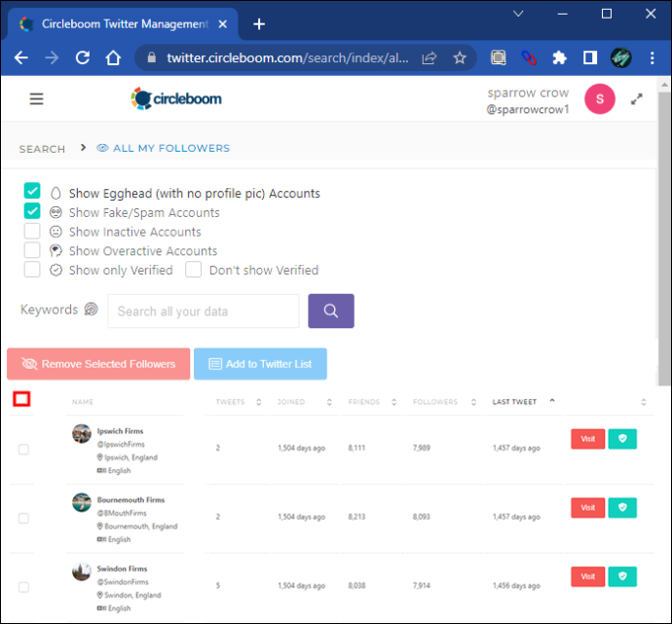Open the pink S profile avatar
The height and width of the screenshot is (624, 672).
pyautogui.click(x=600, y=99)
